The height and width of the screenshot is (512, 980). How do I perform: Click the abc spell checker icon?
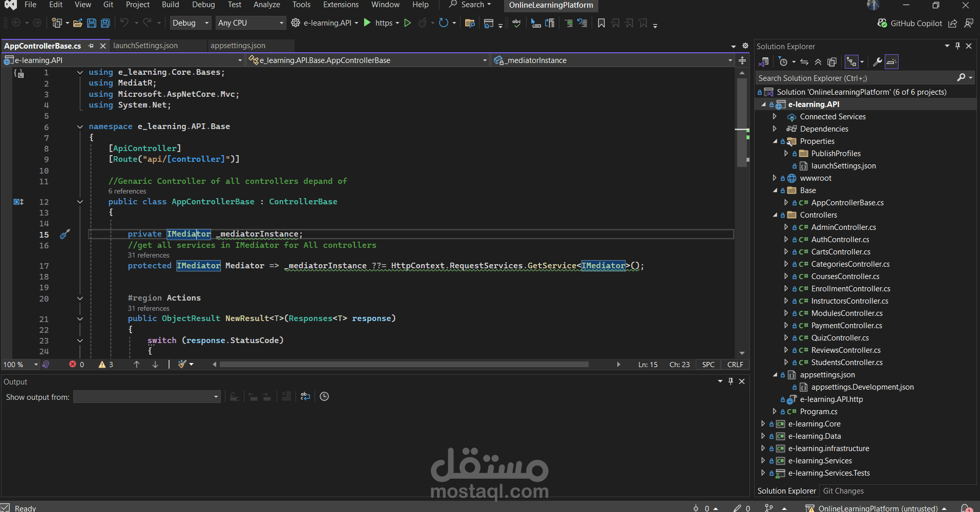tap(516, 23)
